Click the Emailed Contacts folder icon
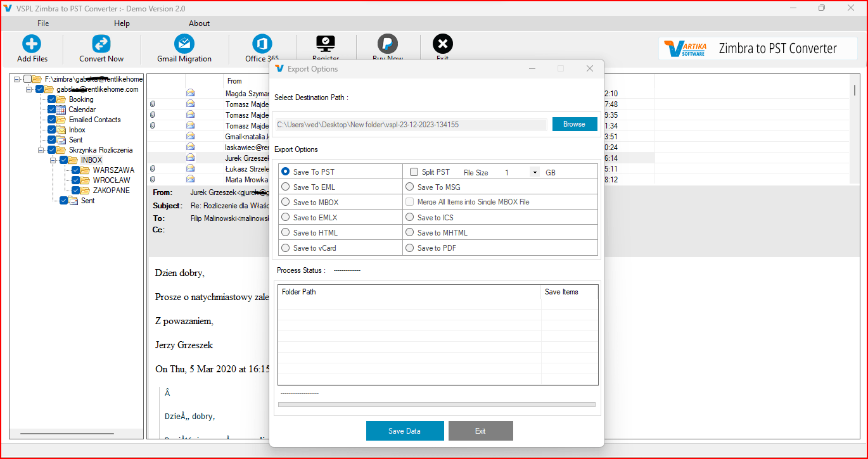868x459 pixels. [x=61, y=120]
